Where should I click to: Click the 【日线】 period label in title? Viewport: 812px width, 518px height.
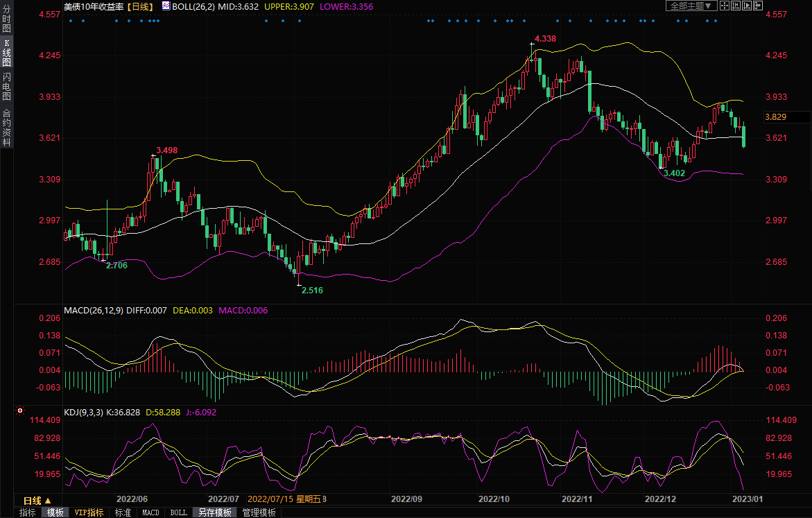tap(141, 6)
